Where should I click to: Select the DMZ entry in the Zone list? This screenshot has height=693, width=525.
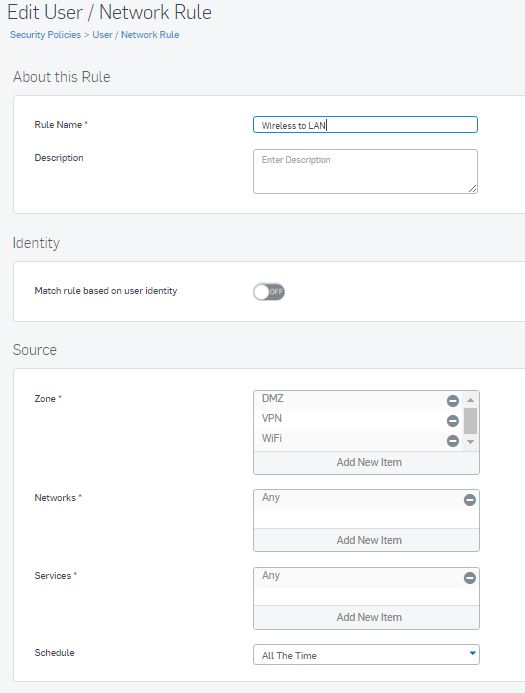(x=350, y=400)
